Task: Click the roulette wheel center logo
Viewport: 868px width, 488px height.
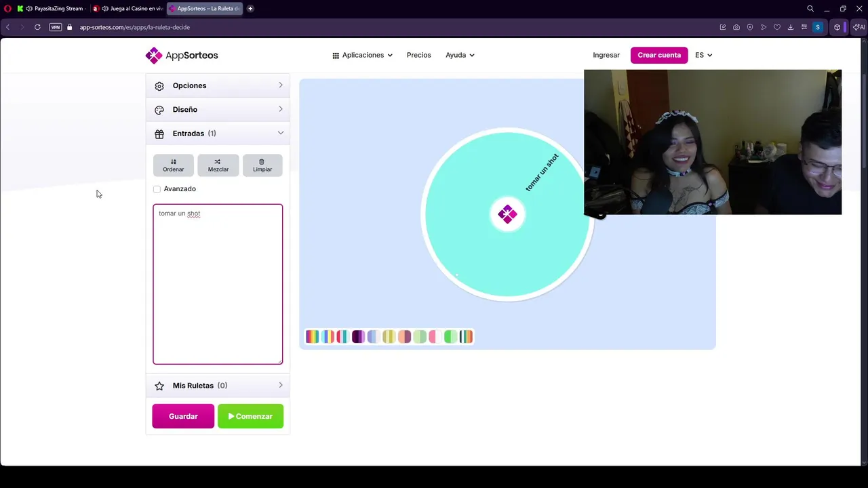Action: (x=507, y=214)
